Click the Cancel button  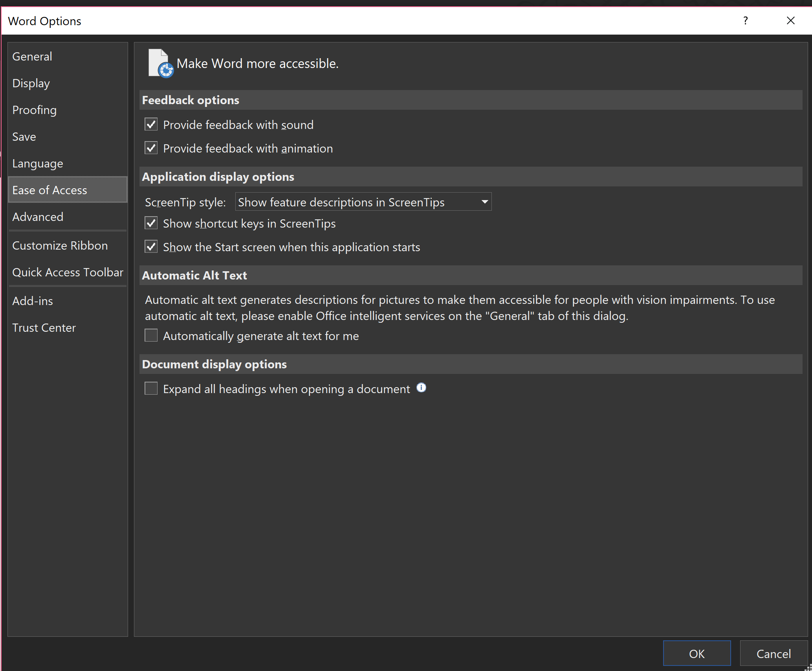pyautogui.click(x=773, y=654)
